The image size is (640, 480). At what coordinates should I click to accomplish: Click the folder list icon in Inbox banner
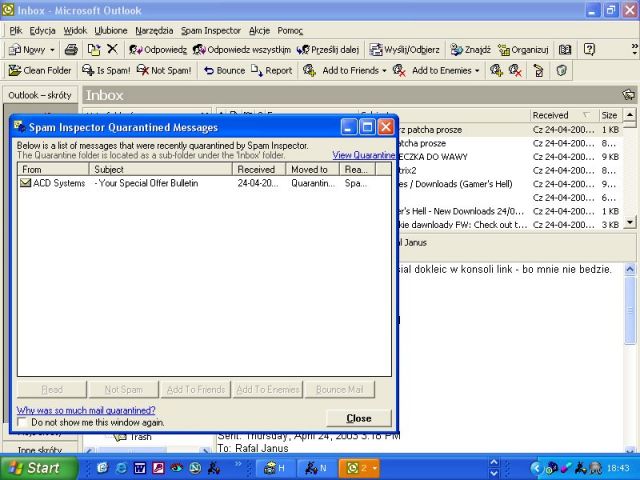[629, 95]
